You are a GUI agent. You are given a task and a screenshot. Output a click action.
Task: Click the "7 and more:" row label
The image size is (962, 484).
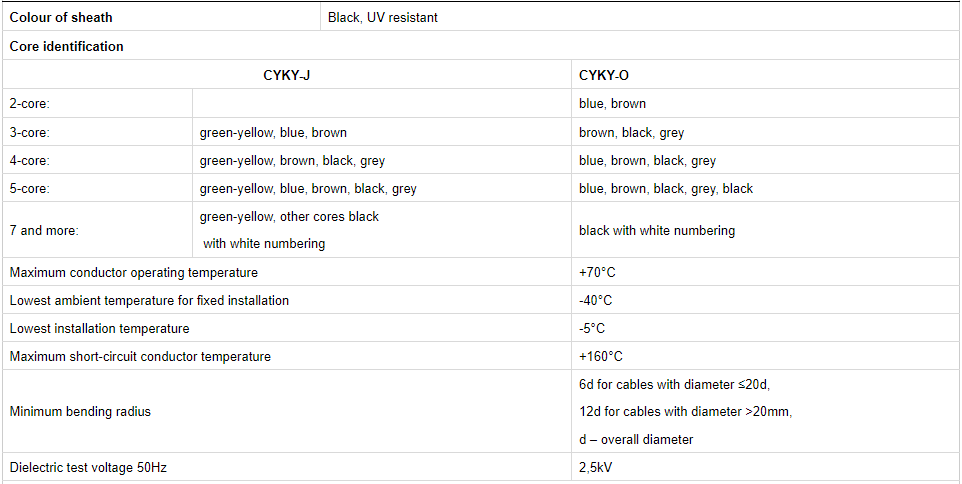tap(44, 230)
